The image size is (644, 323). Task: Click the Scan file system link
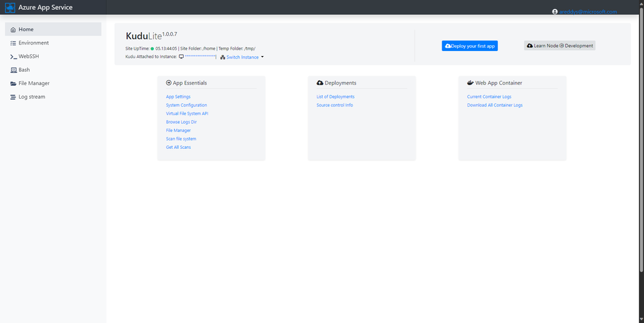181,139
